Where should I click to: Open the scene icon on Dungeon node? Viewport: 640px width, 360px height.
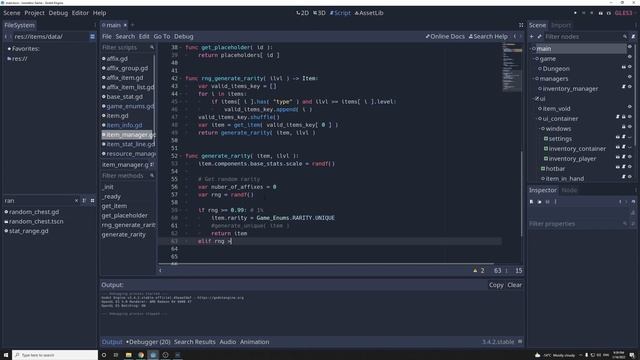pos(624,67)
